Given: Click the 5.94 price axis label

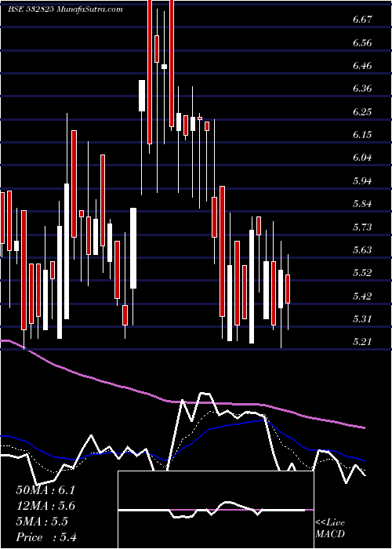Looking at the screenshot, I should [361, 180].
